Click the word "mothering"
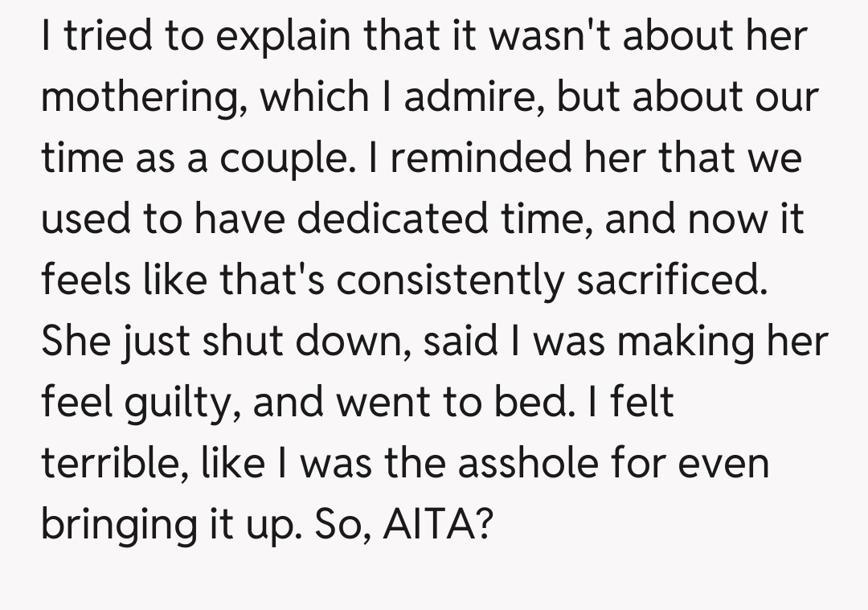Viewport: 868px width, 610px height. [x=133, y=98]
